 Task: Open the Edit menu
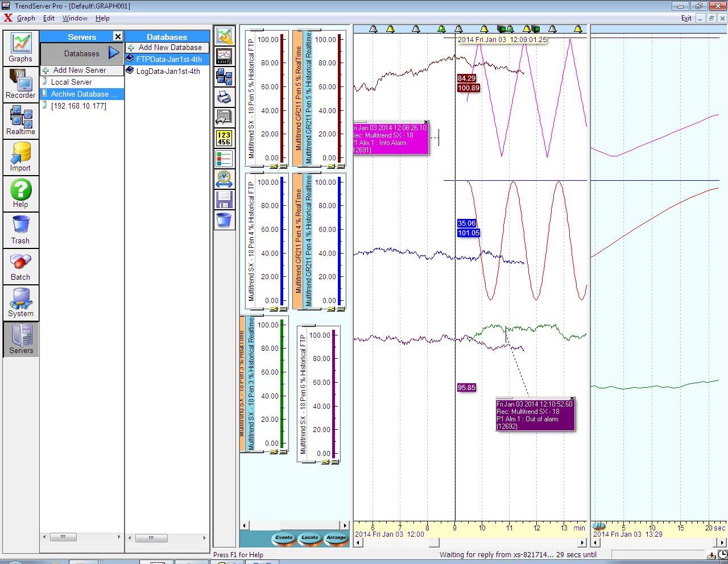click(x=49, y=18)
